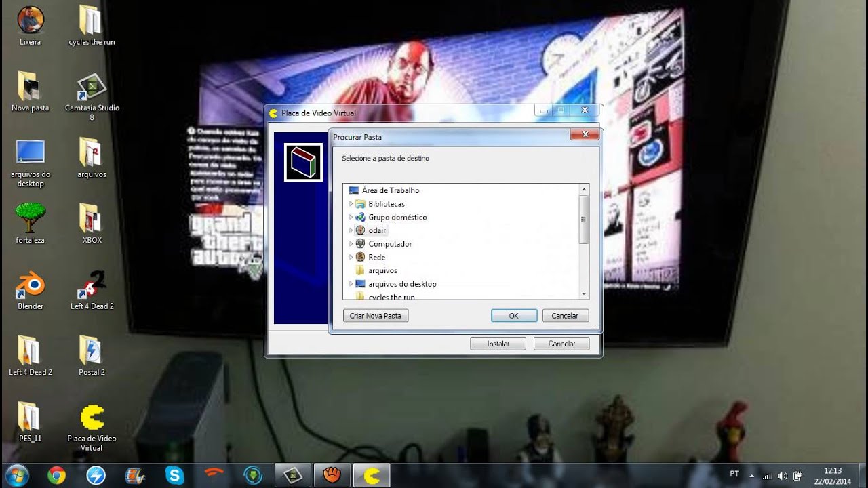
Task: Confirm with the OK button
Action: tap(514, 316)
